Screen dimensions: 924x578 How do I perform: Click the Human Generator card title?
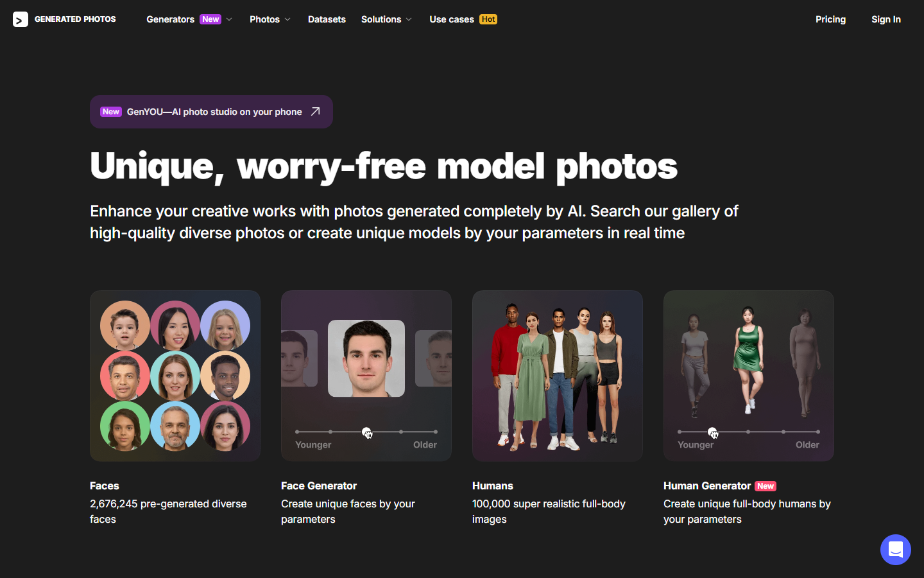707,486
